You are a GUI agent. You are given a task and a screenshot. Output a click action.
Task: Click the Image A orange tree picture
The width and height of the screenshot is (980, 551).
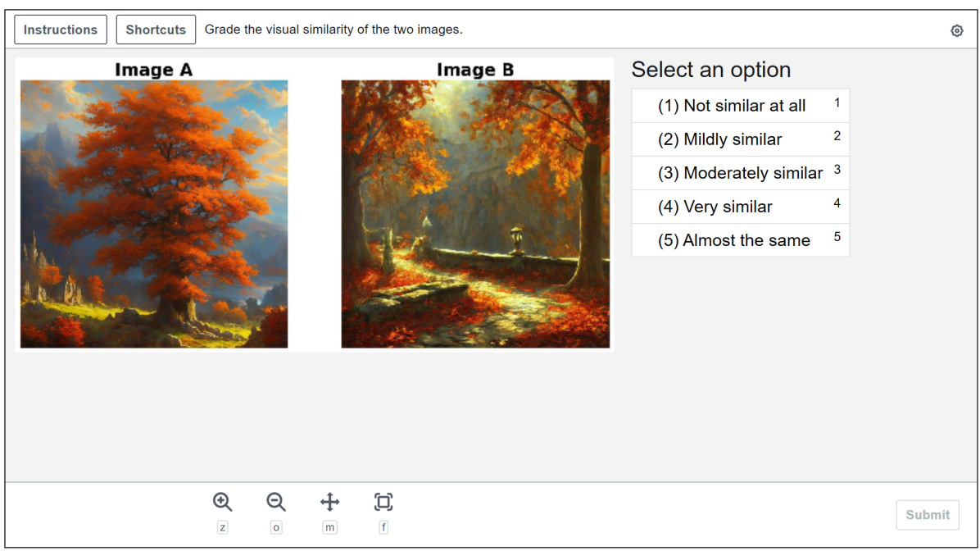154,213
